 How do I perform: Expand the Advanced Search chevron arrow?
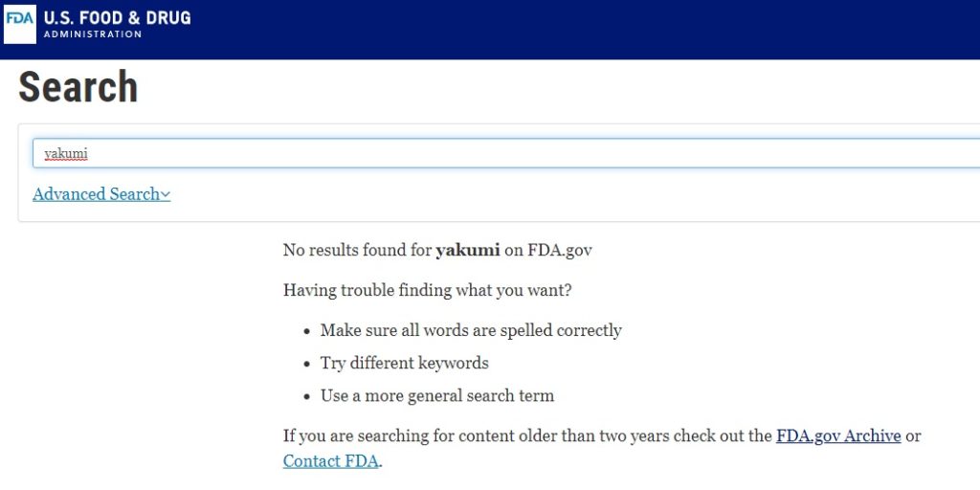pyautogui.click(x=166, y=195)
